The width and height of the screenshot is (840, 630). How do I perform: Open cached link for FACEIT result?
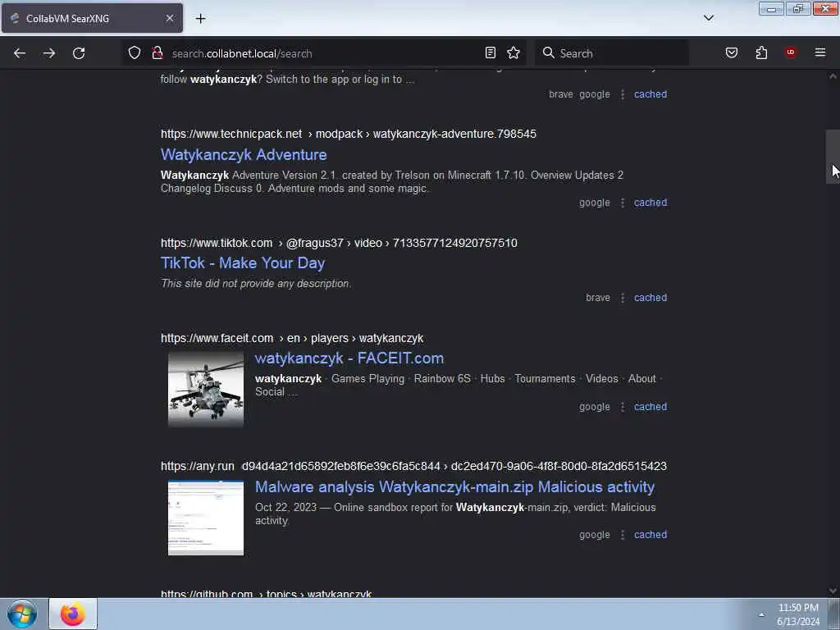click(651, 407)
